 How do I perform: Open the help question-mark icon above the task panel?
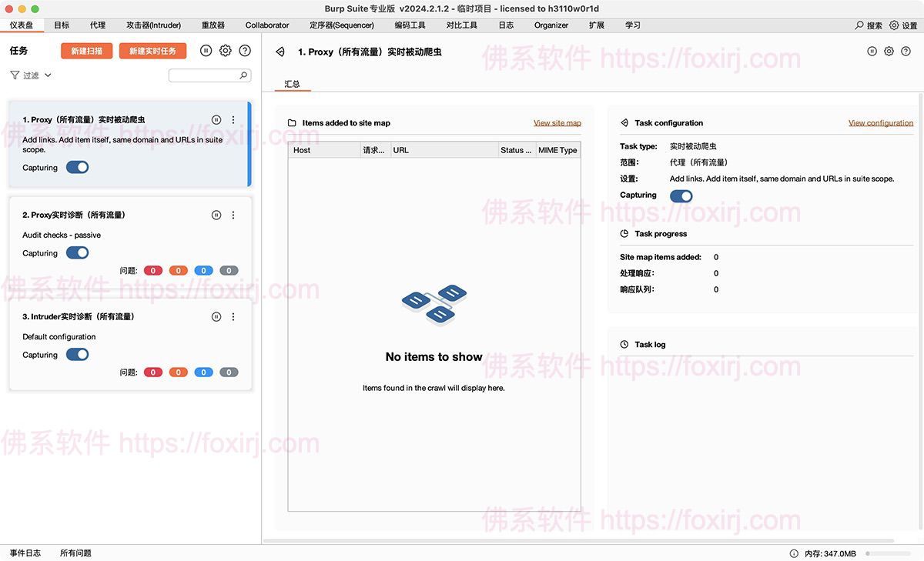[244, 50]
